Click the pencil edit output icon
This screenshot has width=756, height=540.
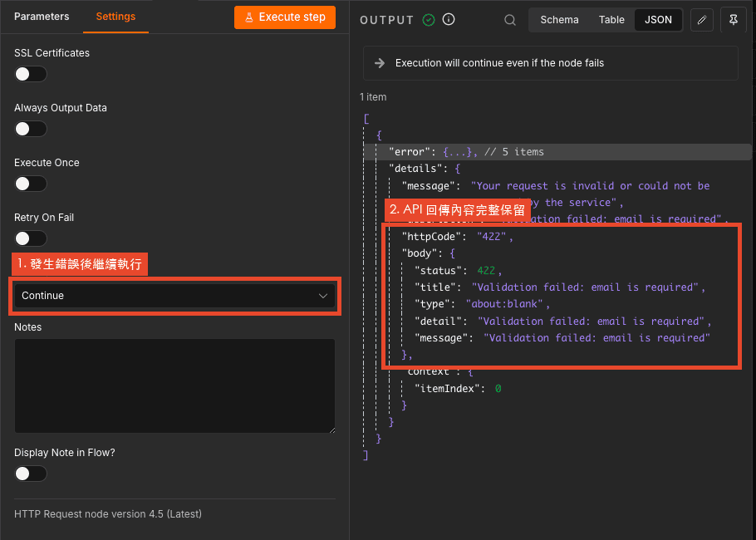pos(701,20)
